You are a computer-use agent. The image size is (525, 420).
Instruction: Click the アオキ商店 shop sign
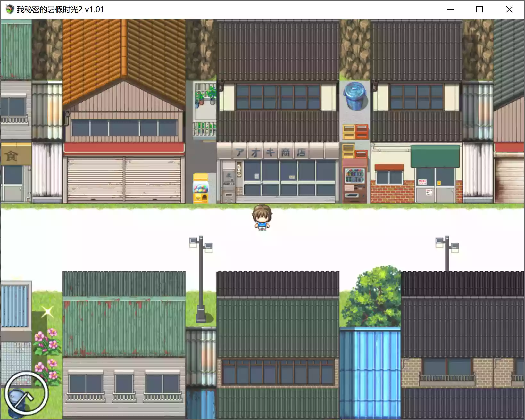coord(271,152)
